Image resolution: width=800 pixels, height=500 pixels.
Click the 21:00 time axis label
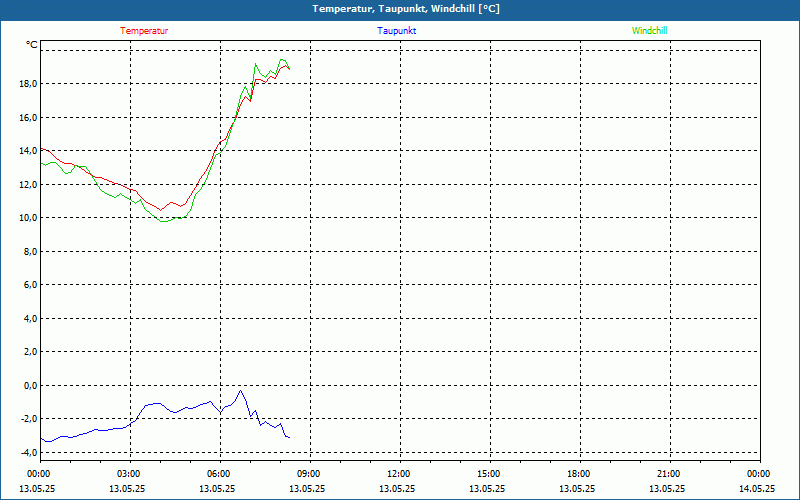click(668, 474)
